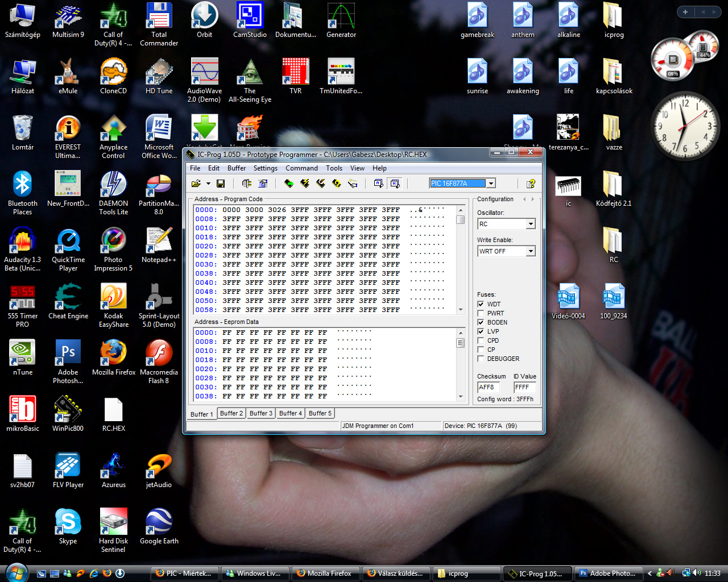
Task: Open the PIC 16F877A device selection dropdown
Action: (x=491, y=183)
